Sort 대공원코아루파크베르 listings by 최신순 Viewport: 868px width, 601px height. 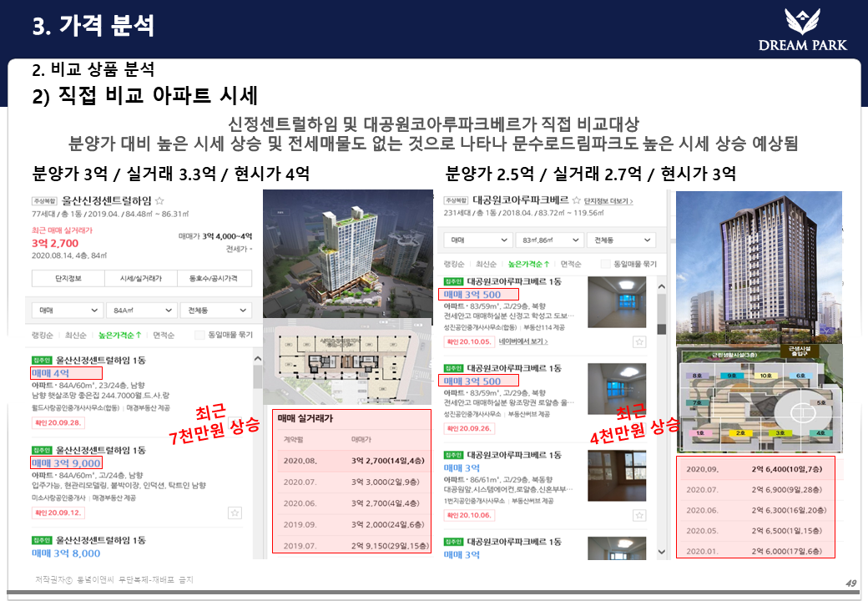(486, 264)
